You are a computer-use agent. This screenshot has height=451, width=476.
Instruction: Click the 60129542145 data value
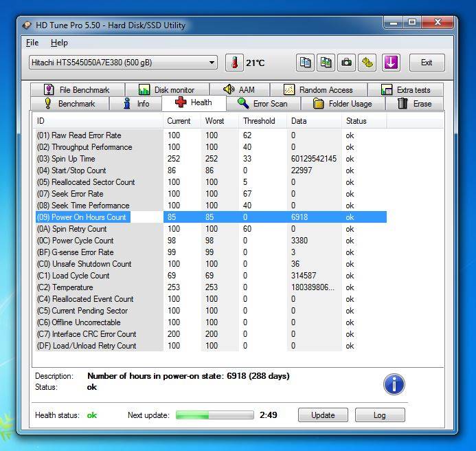click(314, 159)
